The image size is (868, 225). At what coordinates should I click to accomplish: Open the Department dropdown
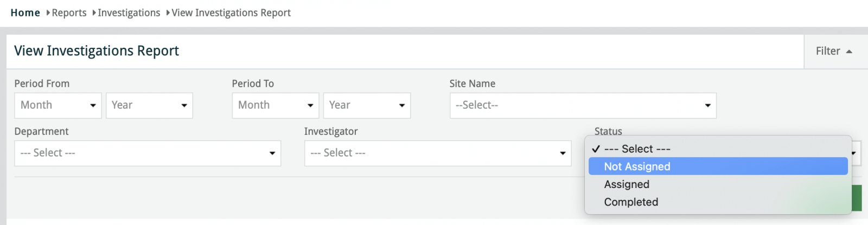pos(147,153)
